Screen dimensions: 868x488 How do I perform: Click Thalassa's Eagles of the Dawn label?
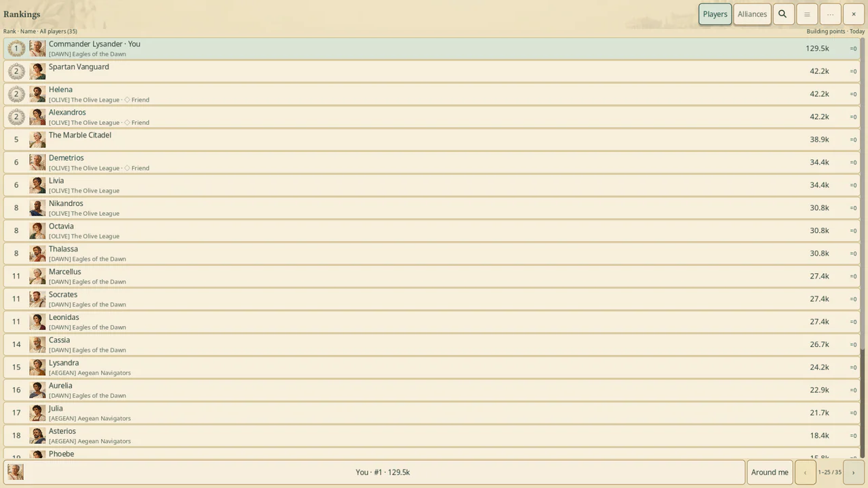87,259
